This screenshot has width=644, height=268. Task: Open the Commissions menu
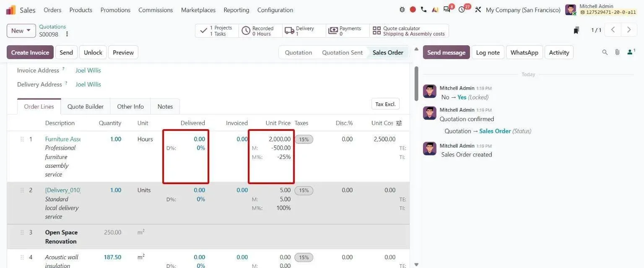coord(156,10)
